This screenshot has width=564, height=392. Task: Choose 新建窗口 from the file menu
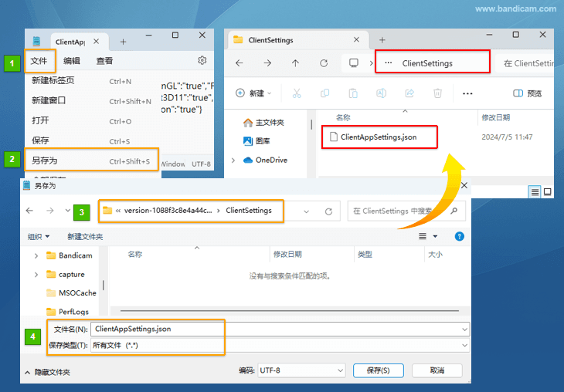[91, 101]
